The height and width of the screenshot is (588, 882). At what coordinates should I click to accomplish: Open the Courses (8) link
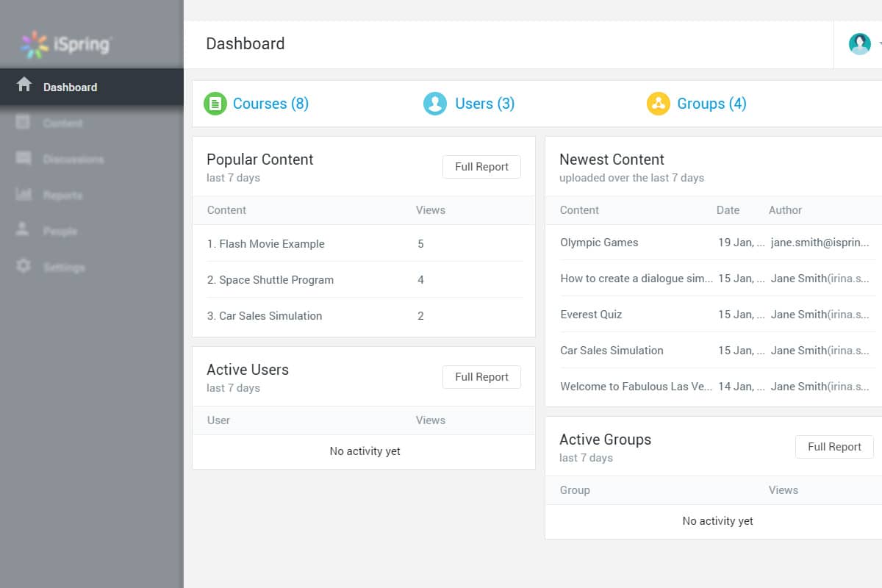(270, 104)
